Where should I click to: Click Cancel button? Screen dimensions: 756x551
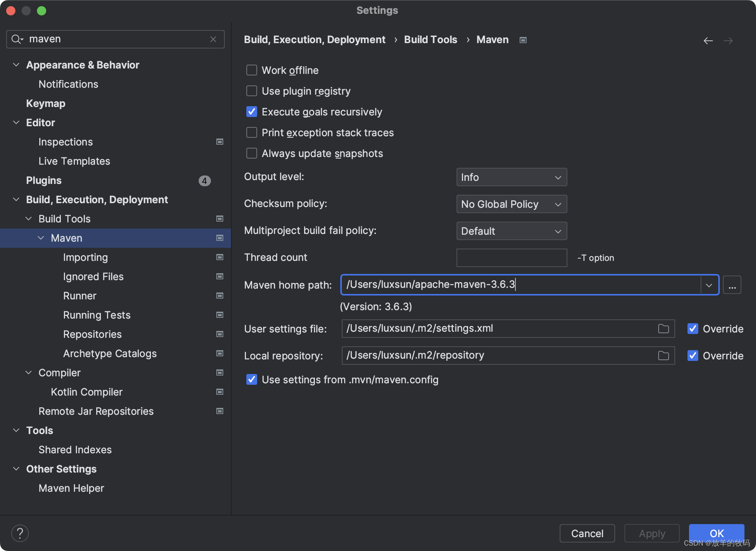coord(587,533)
